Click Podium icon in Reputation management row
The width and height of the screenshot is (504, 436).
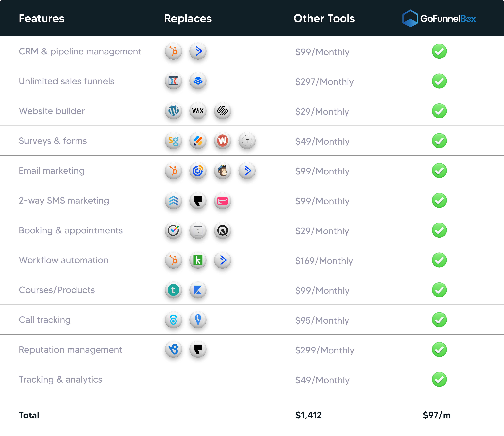pos(198,349)
